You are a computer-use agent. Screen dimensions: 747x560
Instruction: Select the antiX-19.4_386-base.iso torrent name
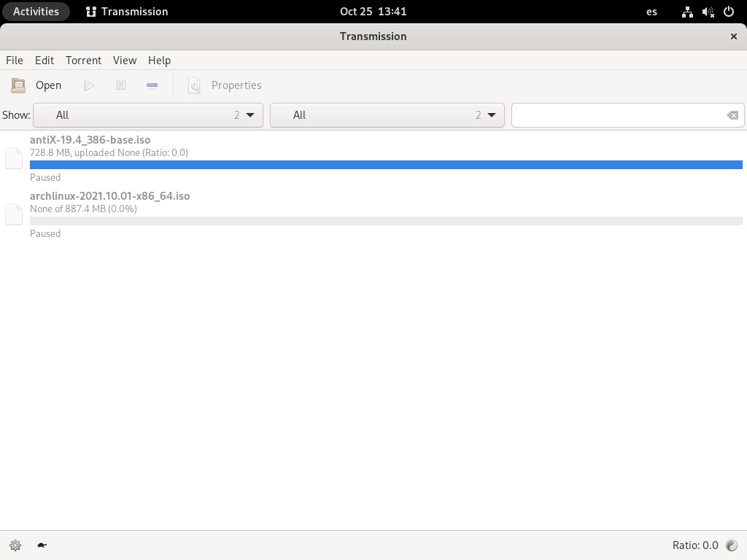click(90, 140)
